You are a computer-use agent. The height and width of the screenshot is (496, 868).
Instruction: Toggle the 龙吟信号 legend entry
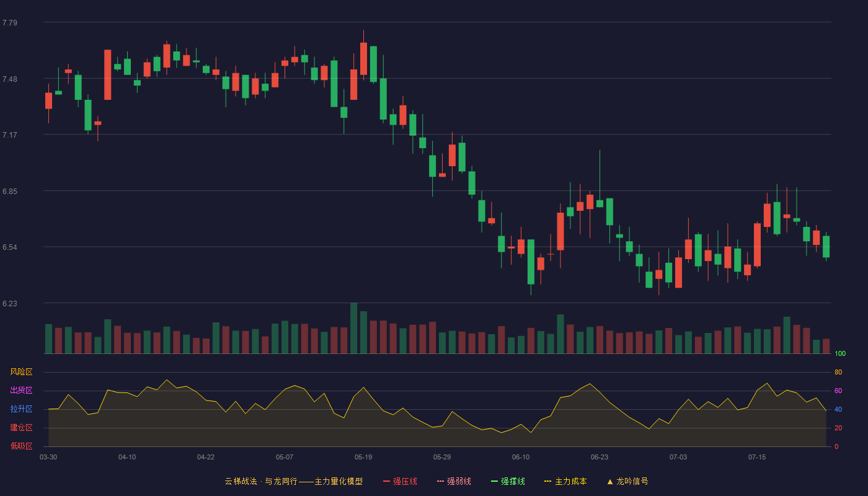627,481
